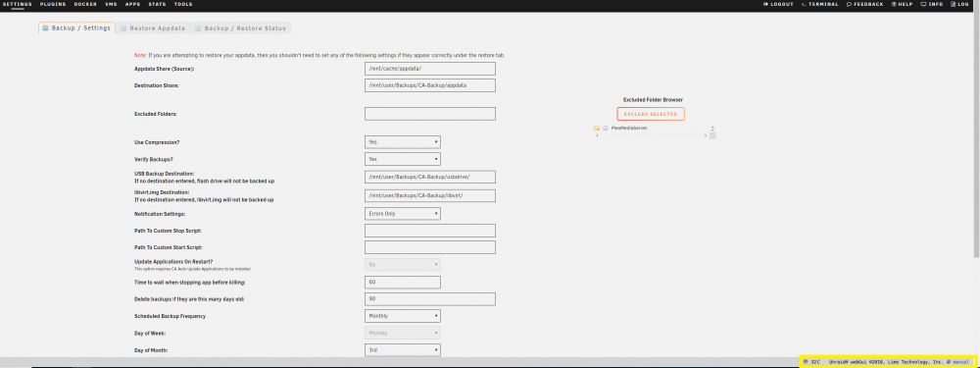Open the Update Applications On Restart dropdown
This screenshot has width=980, height=368.
[403, 265]
